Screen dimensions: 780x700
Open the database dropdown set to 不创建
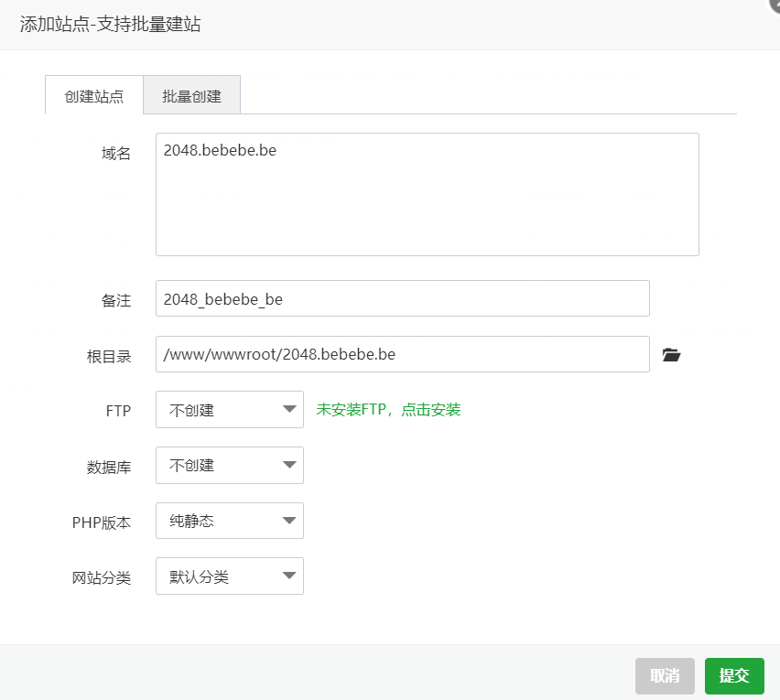click(x=229, y=465)
